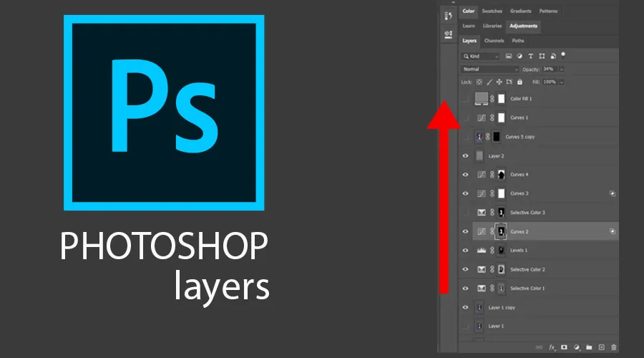Hide the Curves 3 layer

(x=465, y=193)
